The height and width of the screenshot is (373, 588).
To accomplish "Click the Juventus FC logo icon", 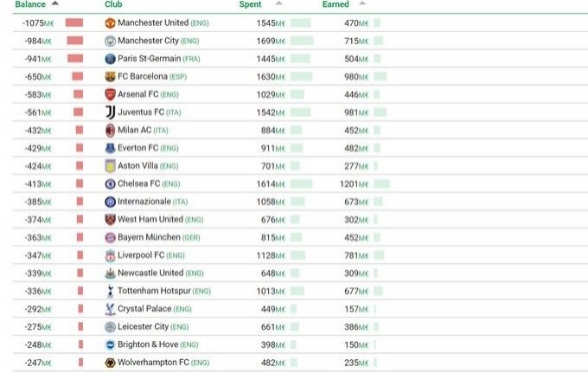I will [x=110, y=112].
